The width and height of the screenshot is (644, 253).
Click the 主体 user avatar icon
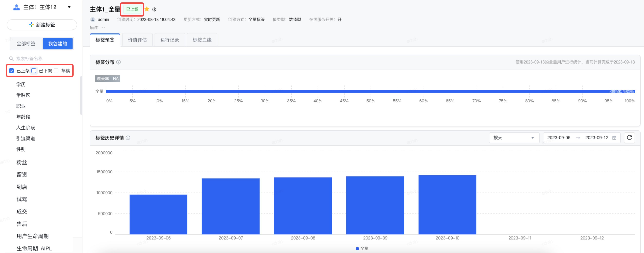[17, 7]
